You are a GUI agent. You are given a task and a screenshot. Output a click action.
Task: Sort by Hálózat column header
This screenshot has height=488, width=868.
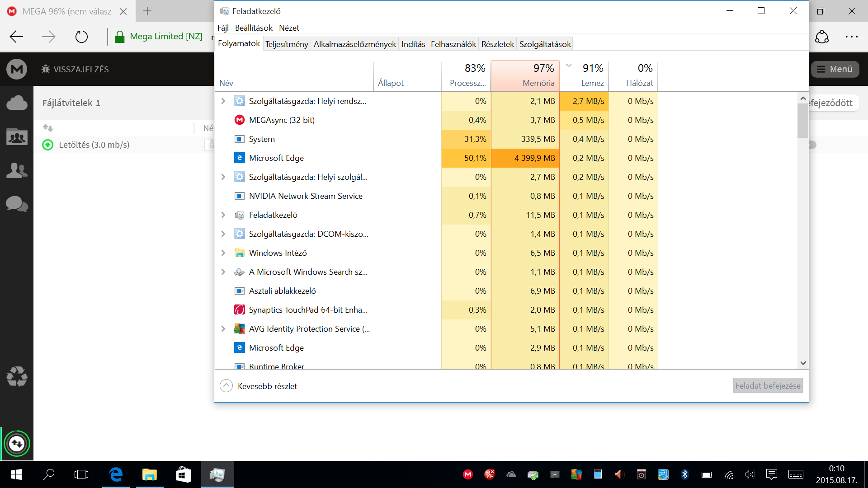pyautogui.click(x=633, y=76)
